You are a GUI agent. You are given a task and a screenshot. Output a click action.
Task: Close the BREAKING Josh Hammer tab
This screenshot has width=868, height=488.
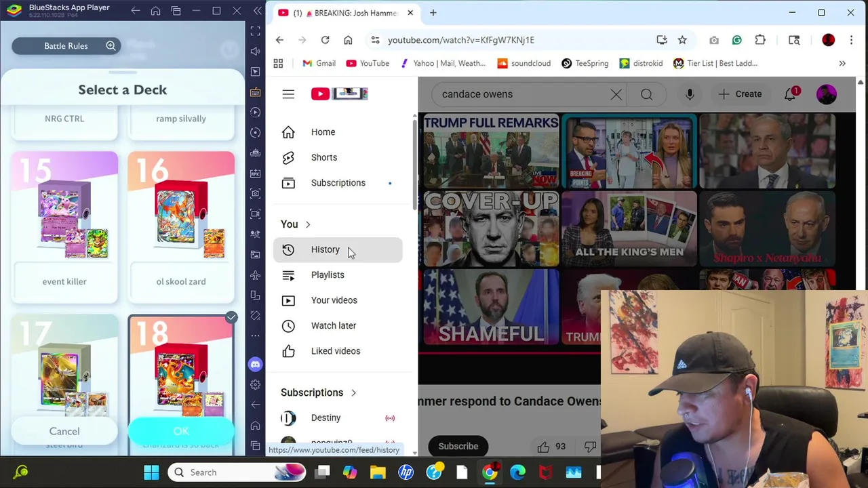[x=410, y=13]
